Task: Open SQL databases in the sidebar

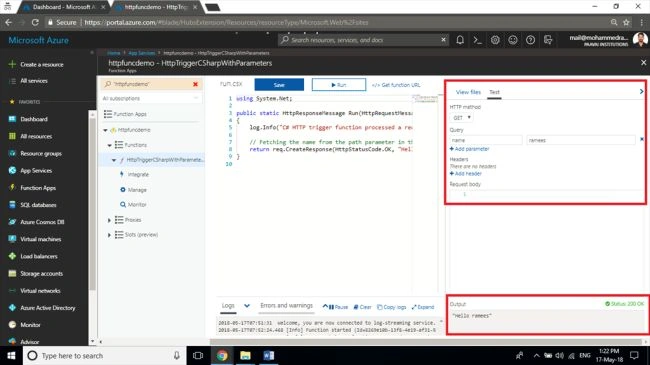Action: (38, 205)
